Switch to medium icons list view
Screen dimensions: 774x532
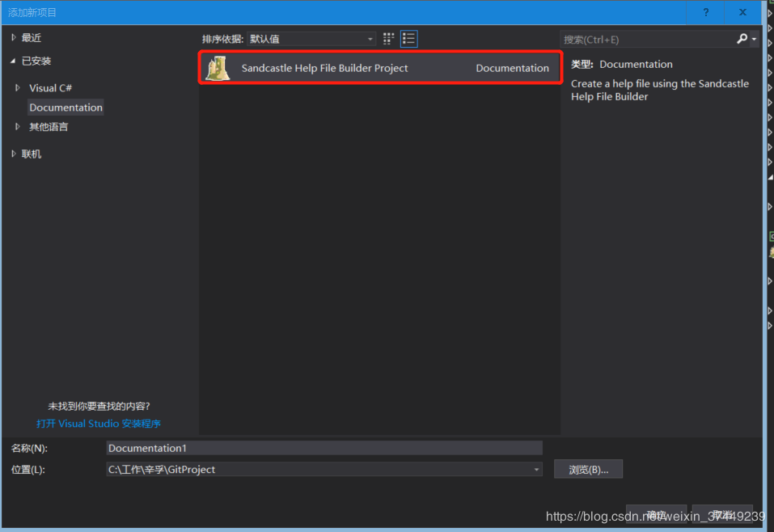point(408,39)
